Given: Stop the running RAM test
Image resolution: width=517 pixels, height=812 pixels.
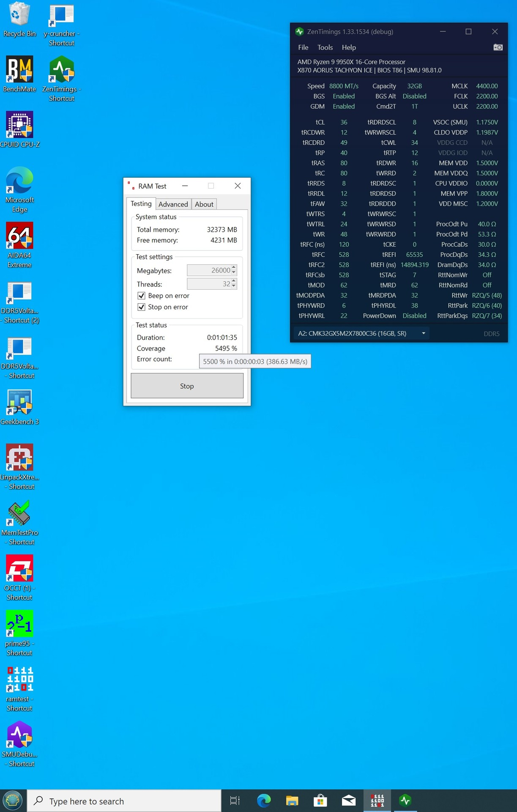Looking at the screenshot, I should pyautogui.click(x=187, y=386).
